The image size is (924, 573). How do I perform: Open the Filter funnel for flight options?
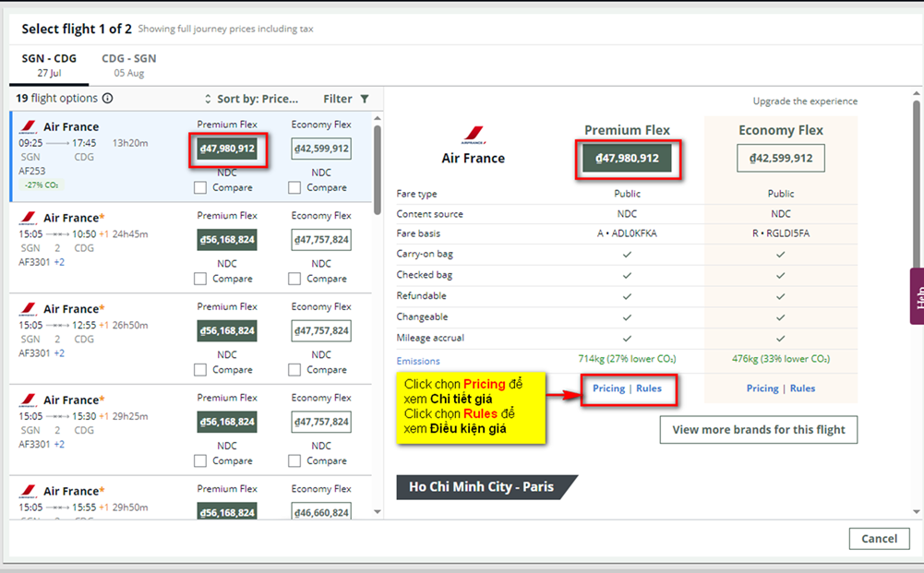coord(365,99)
